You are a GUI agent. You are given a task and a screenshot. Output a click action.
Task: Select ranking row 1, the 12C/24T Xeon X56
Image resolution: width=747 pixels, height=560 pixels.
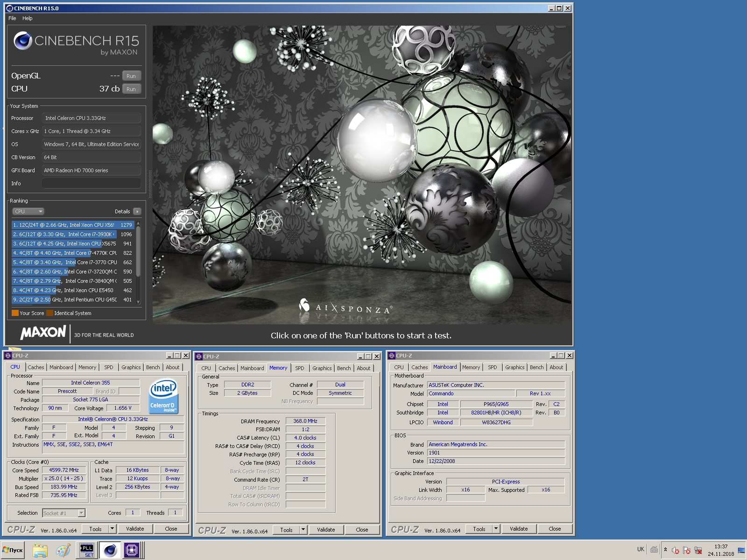[x=73, y=225]
